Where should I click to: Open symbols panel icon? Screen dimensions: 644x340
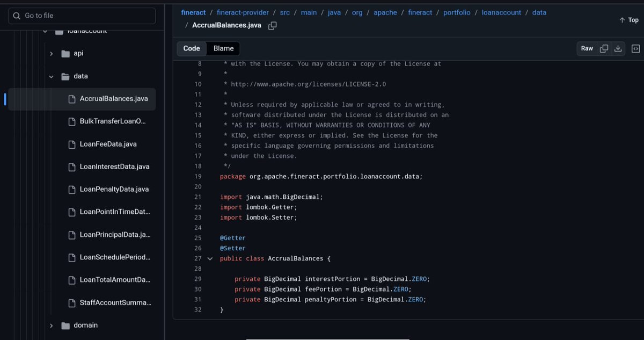pyautogui.click(x=636, y=48)
